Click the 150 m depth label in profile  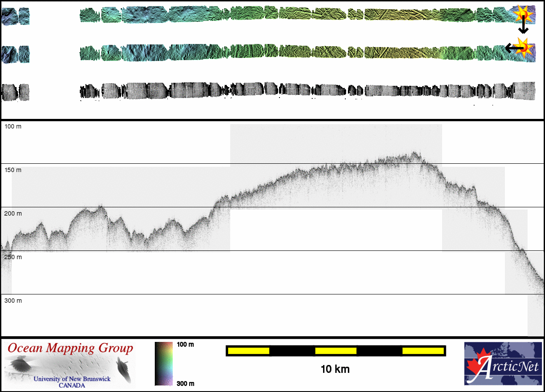click(13, 170)
